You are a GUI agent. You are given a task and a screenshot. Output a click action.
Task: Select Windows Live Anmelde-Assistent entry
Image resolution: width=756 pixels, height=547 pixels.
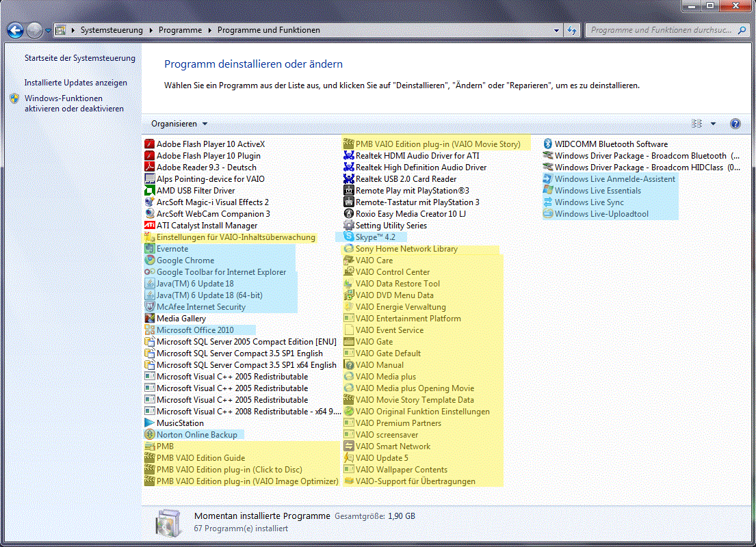tap(610, 179)
